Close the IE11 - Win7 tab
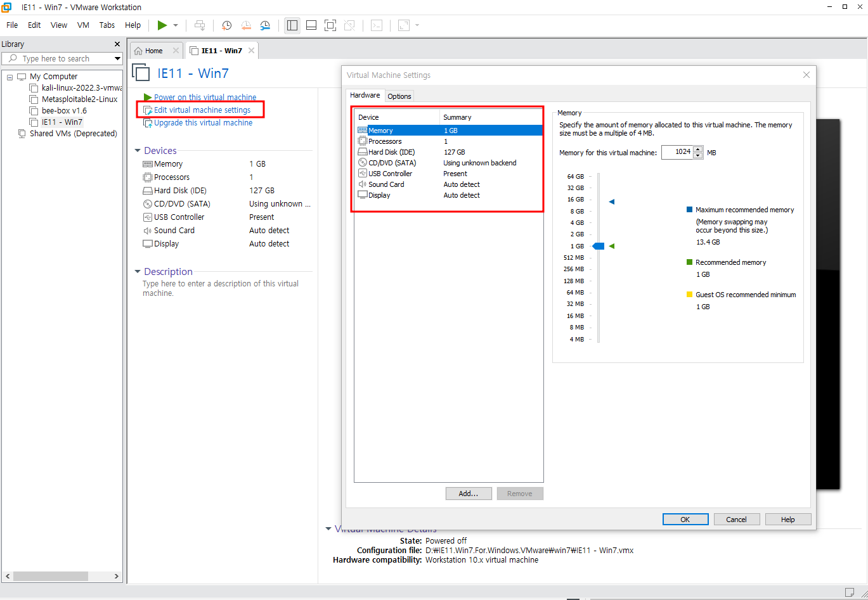 pyautogui.click(x=251, y=51)
